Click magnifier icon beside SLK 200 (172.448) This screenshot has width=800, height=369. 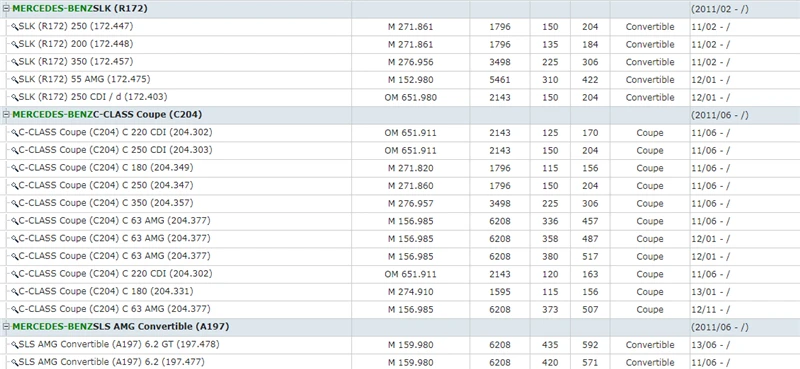tap(15, 44)
